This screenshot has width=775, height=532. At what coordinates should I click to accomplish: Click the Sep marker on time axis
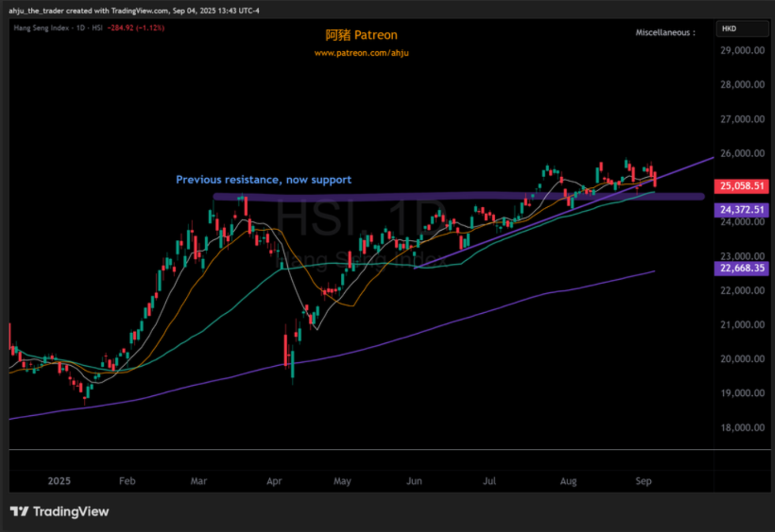tap(643, 481)
